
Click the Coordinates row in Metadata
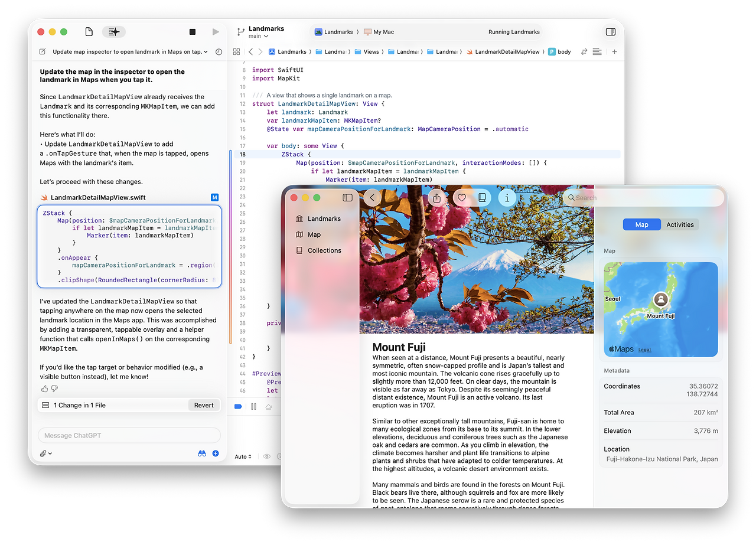click(661, 390)
